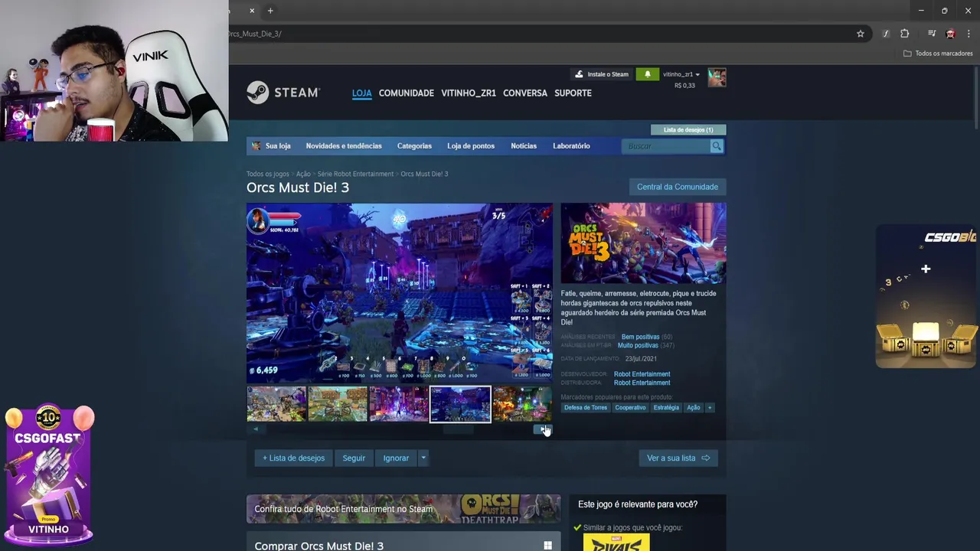Open Todos os jogos breadcrumb link
Image resolution: width=980 pixels, height=551 pixels.
268,174
